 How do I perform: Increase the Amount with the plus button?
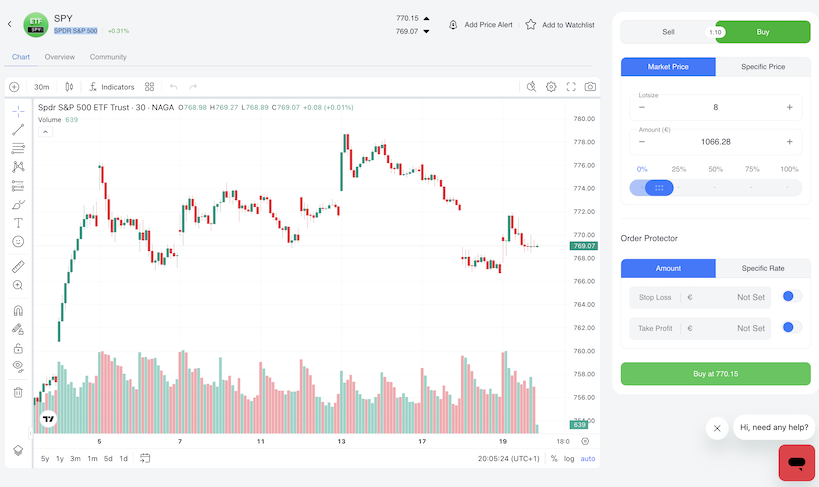(x=790, y=142)
